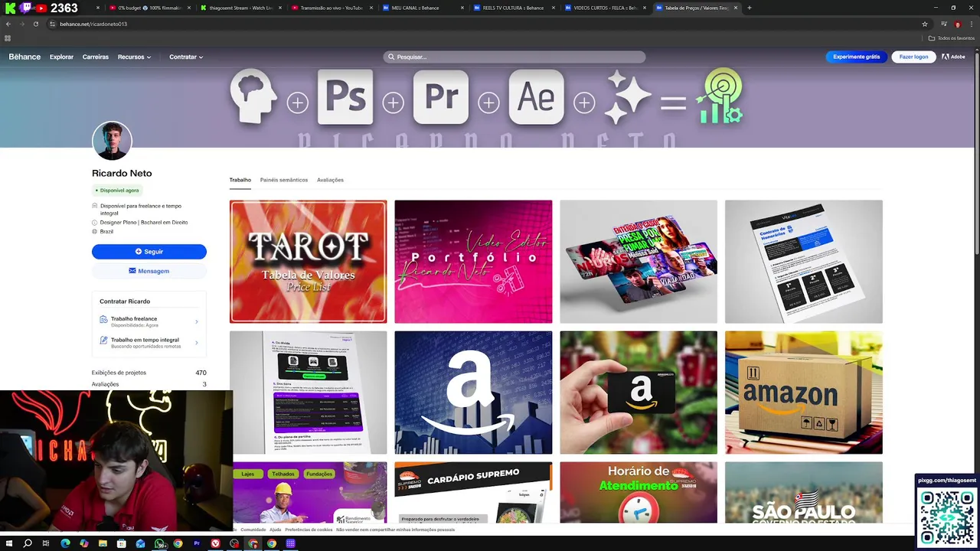Viewport: 980px width, 551px height.
Task: Click the Exibições de projetos count 470
Action: click(201, 373)
